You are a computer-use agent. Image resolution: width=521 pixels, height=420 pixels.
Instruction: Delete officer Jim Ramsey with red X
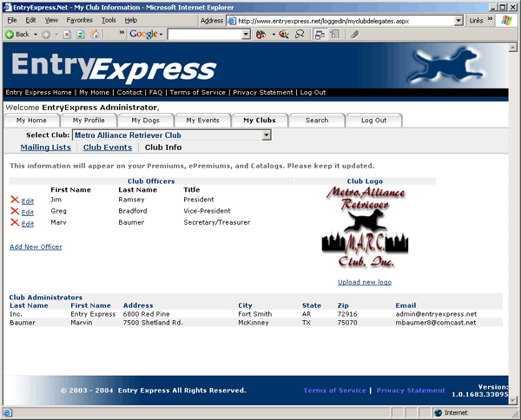coord(14,200)
